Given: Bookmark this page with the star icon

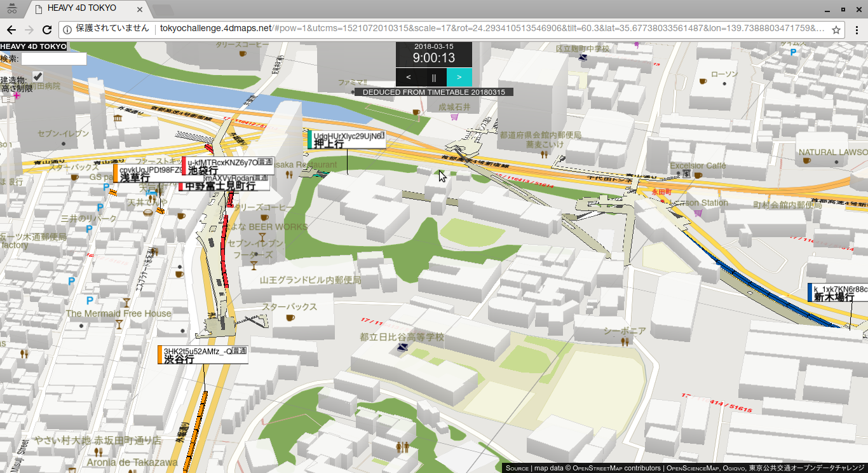Looking at the screenshot, I should [836, 29].
